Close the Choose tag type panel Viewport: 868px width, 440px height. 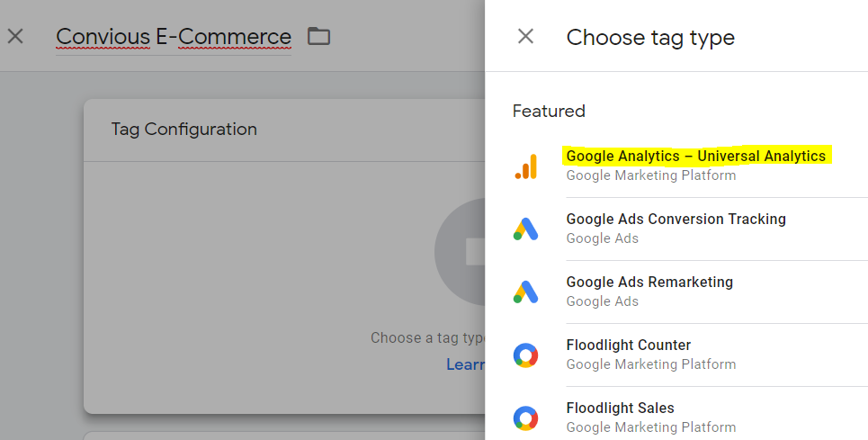[x=525, y=36]
